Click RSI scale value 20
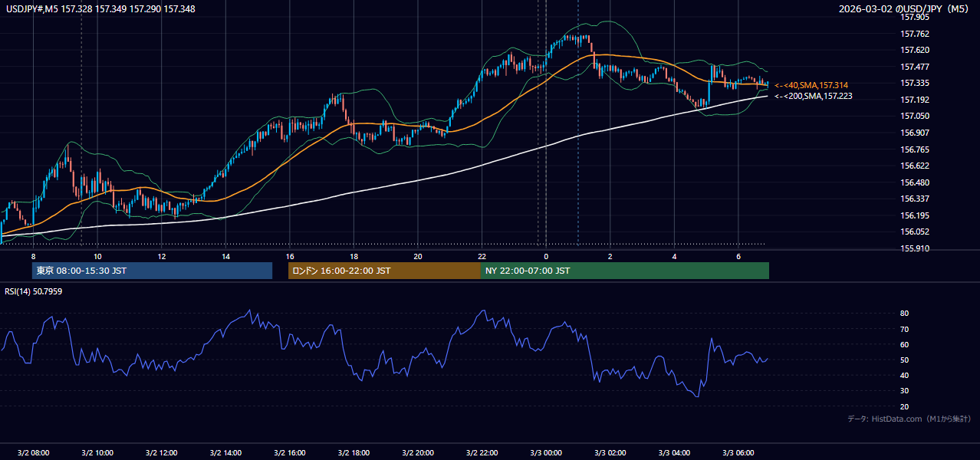Viewport: 980px width, 460px height. (905, 406)
